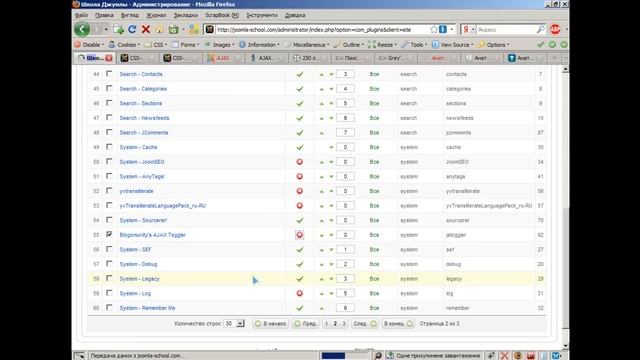Expand the CSS toolbar dropdown
This screenshot has height=360, width=640.
(x=156, y=44)
